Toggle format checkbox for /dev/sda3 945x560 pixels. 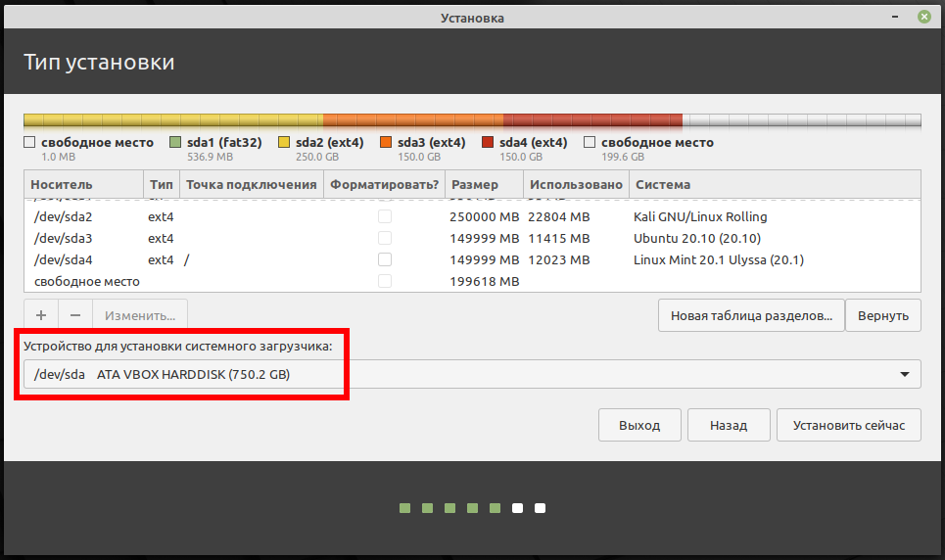pos(385,238)
